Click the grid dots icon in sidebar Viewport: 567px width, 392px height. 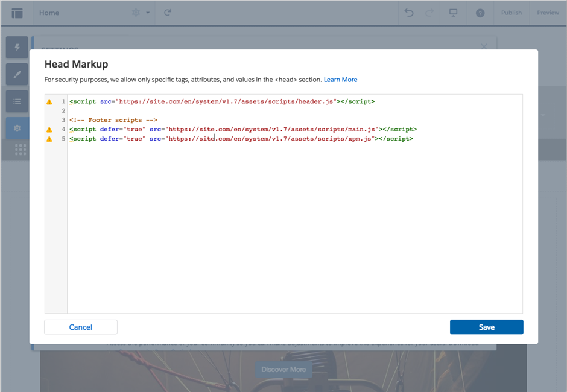(21, 150)
